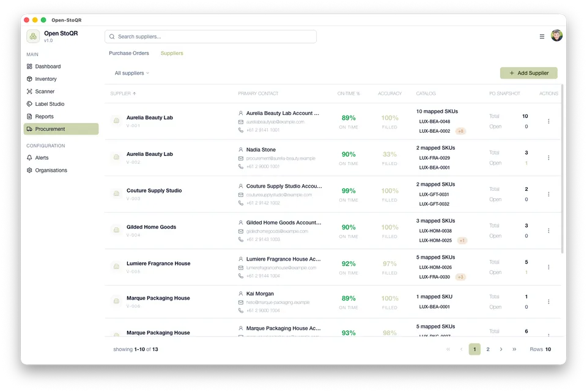Expand the All suppliers filter dropdown

coord(132,73)
